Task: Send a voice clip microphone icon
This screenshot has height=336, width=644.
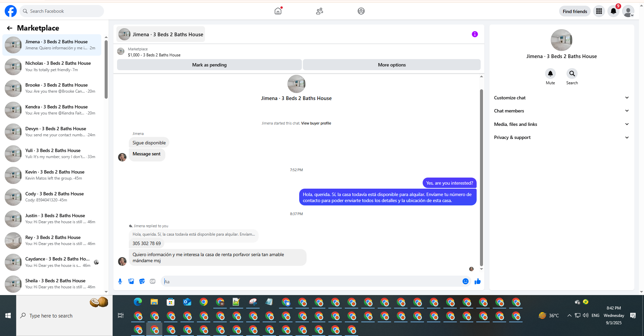Action: (x=120, y=281)
